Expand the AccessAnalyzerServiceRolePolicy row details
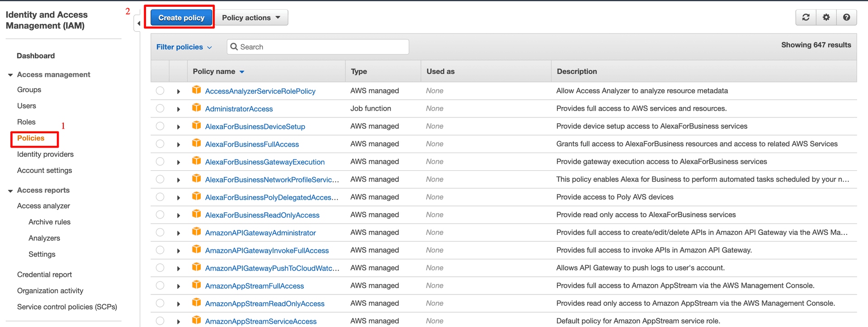This screenshot has height=327, width=868. (x=179, y=92)
